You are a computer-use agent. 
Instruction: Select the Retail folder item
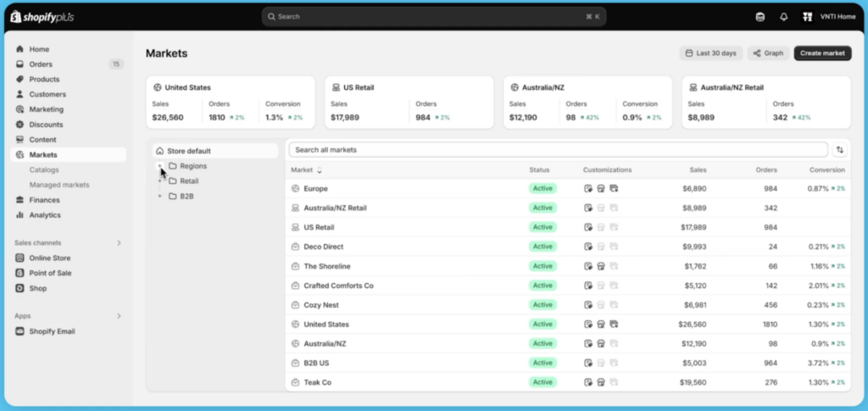point(184,181)
